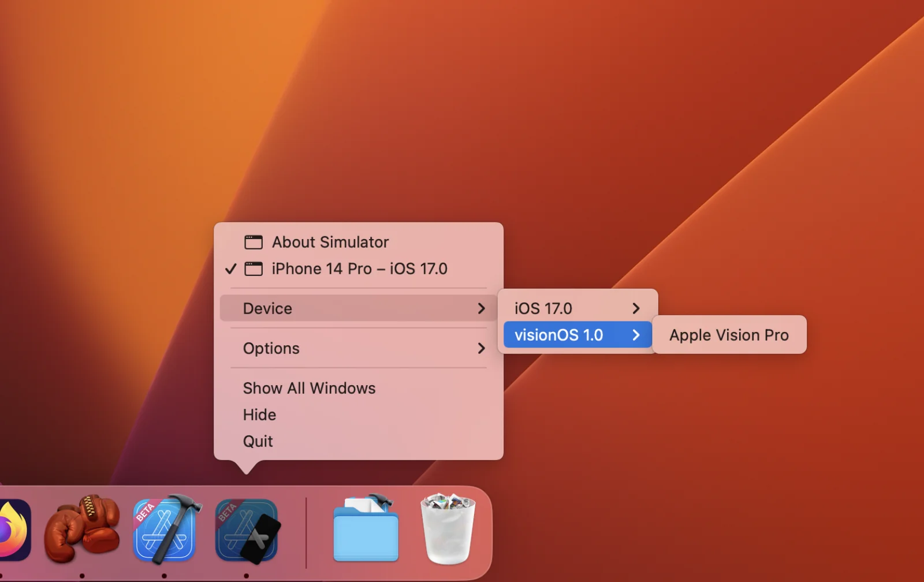Click the chevron beside visionOS 1.0
The height and width of the screenshot is (582, 924).
point(636,335)
